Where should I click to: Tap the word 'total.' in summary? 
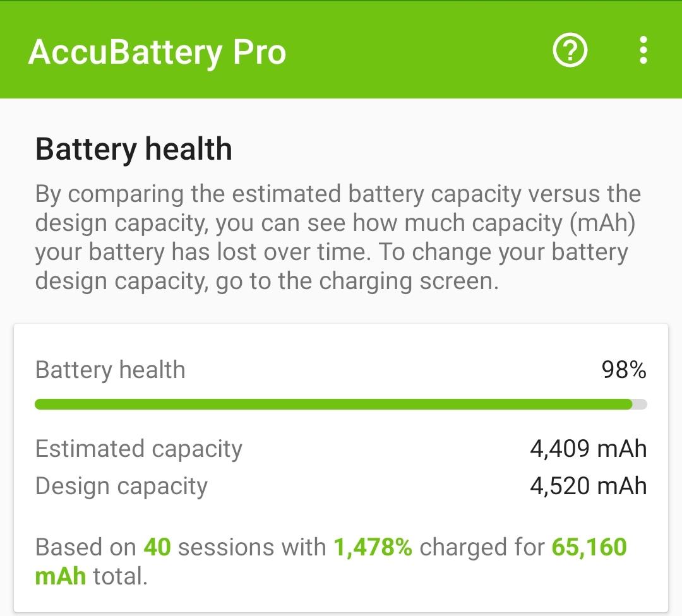[x=121, y=576]
